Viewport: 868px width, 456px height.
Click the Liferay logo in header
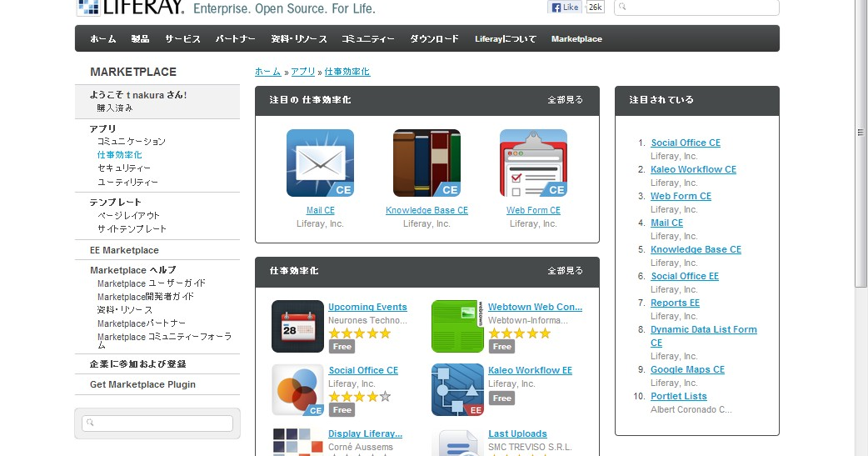131,8
